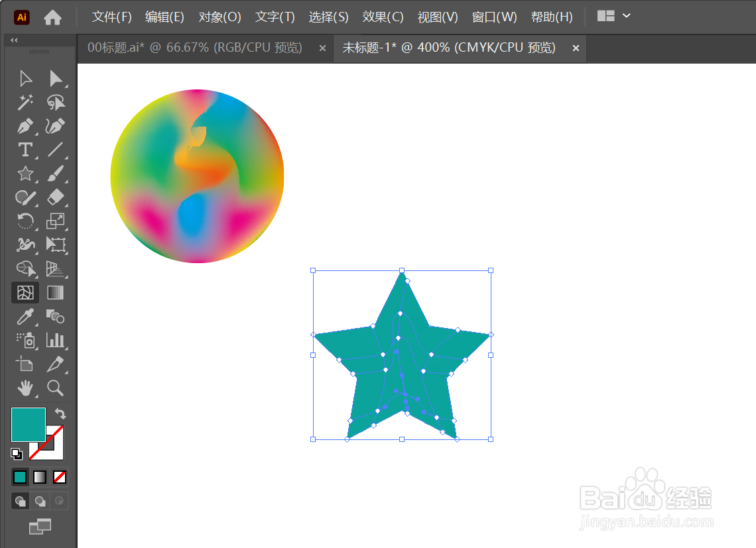Open the 编辑(E) menu
Viewport: 756px width, 548px height.
pos(164,17)
